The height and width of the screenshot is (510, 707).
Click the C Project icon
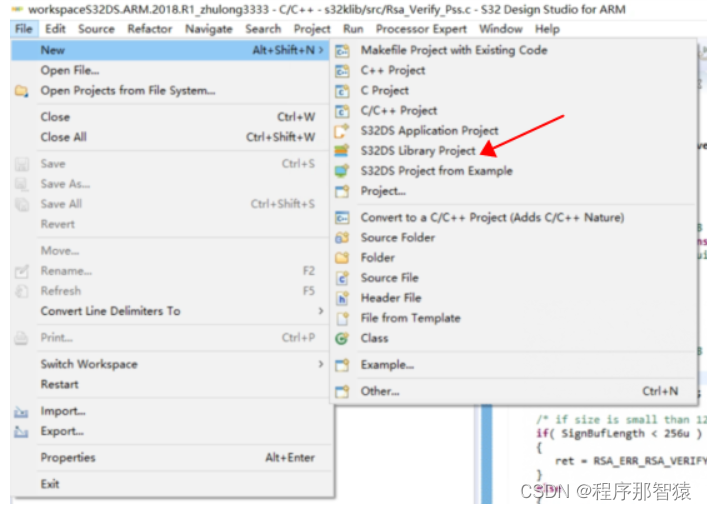(342, 91)
